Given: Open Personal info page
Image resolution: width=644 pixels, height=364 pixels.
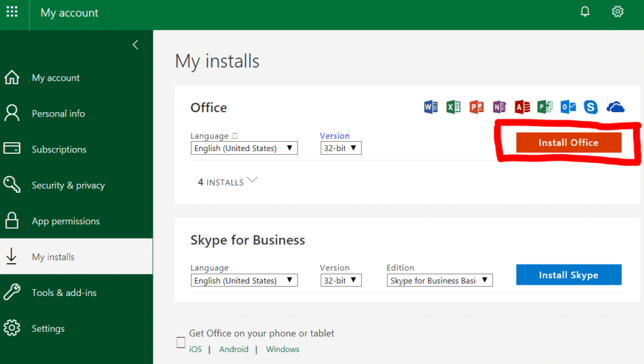Looking at the screenshot, I should point(58,113).
